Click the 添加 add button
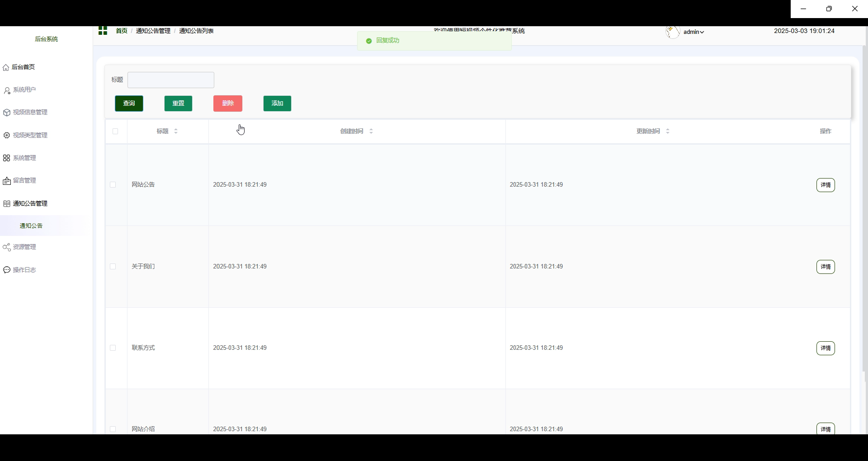 pyautogui.click(x=277, y=103)
